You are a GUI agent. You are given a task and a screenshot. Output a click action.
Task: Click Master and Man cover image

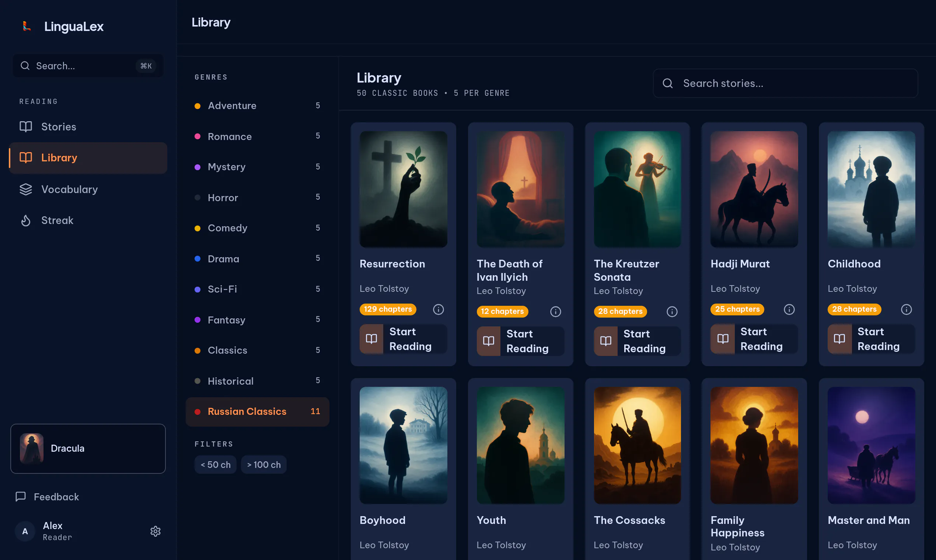pyautogui.click(x=872, y=445)
